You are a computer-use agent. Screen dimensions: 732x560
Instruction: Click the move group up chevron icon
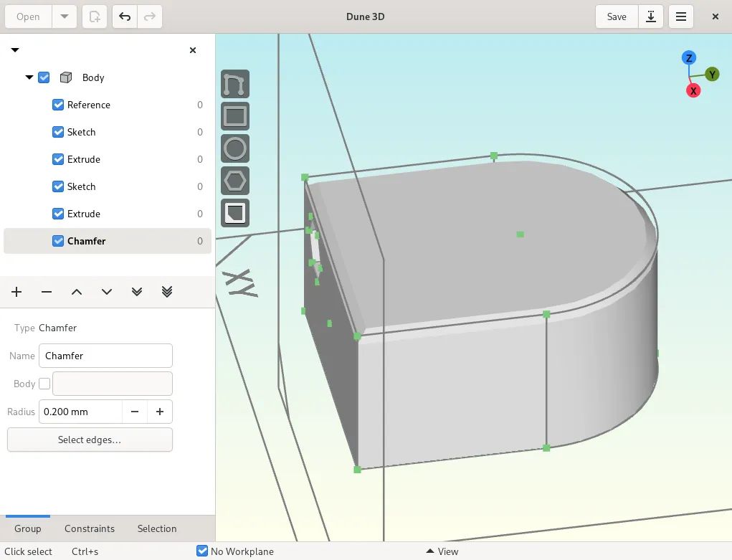click(x=77, y=292)
